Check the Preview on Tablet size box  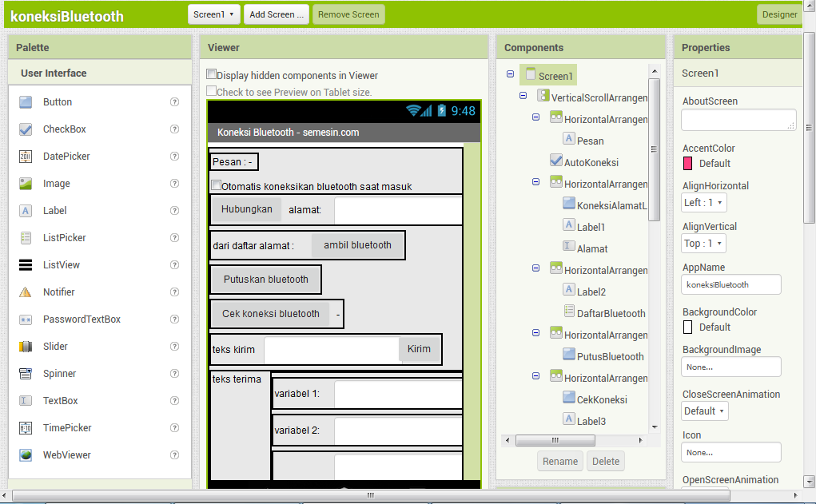(x=212, y=92)
